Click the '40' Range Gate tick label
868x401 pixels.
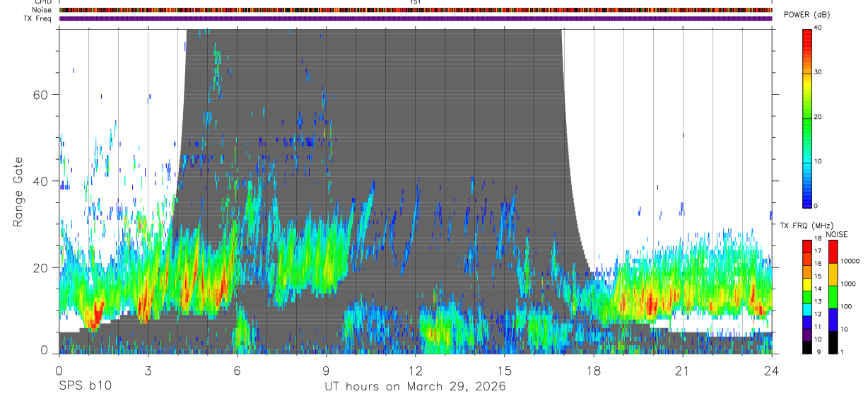tap(42, 181)
